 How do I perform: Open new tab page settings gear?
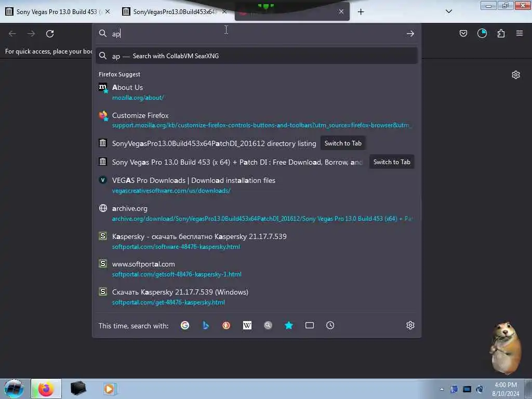click(516, 75)
